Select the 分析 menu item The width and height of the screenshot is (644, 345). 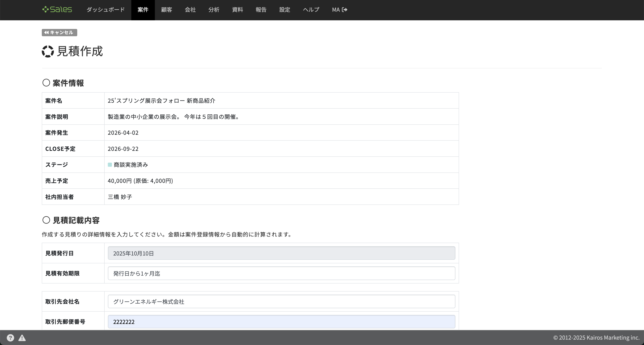214,10
